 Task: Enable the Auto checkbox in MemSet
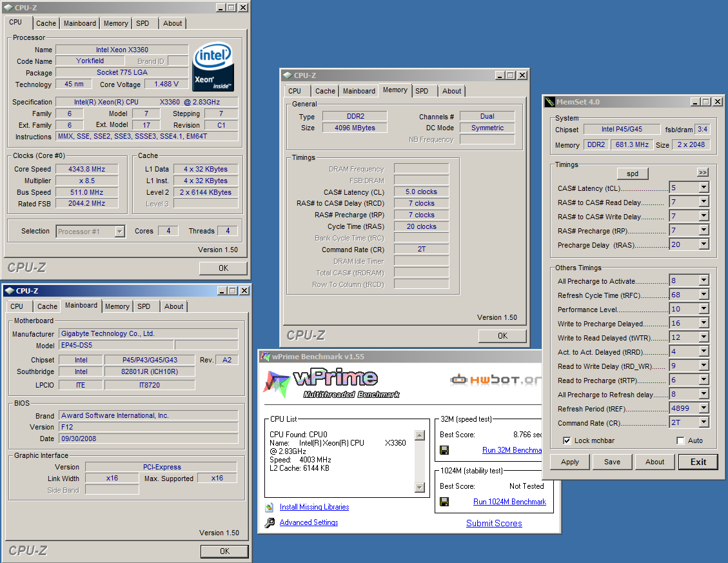(681, 440)
